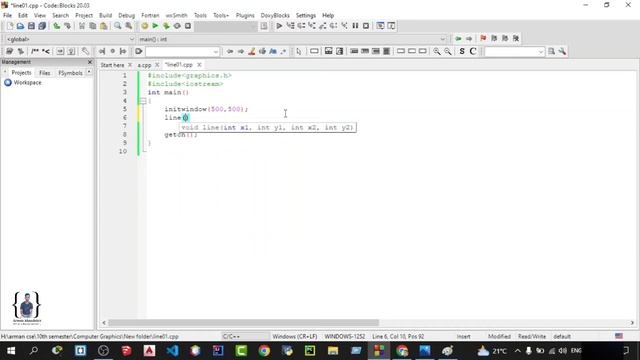Click the horizontal editor scrollbar
Image resolution: width=640 pixels, height=360 pixels.
243,323
